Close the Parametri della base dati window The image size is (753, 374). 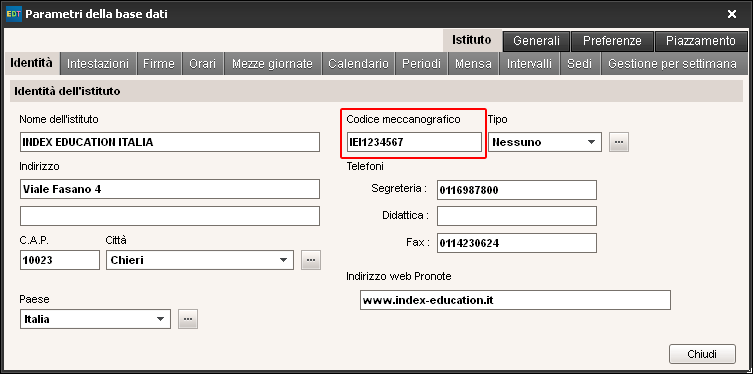[x=732, y=14]
